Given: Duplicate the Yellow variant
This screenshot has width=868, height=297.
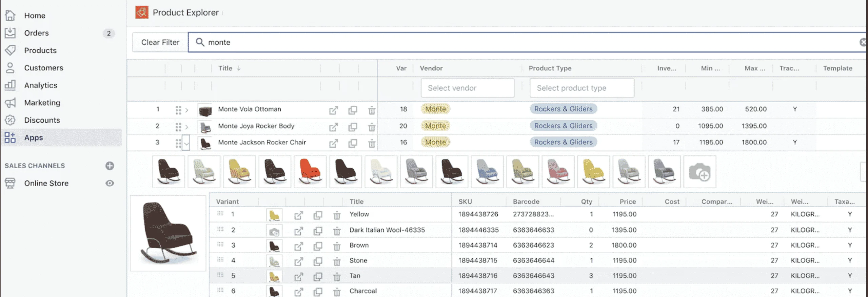Looking at the screenshot, I should point(318,215).
